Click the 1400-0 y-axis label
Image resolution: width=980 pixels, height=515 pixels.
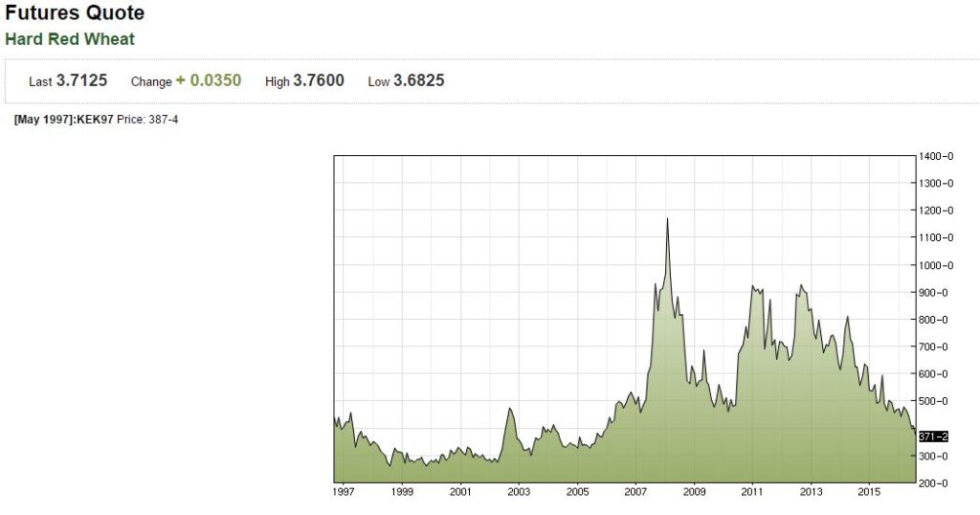[x=937, y=156]
